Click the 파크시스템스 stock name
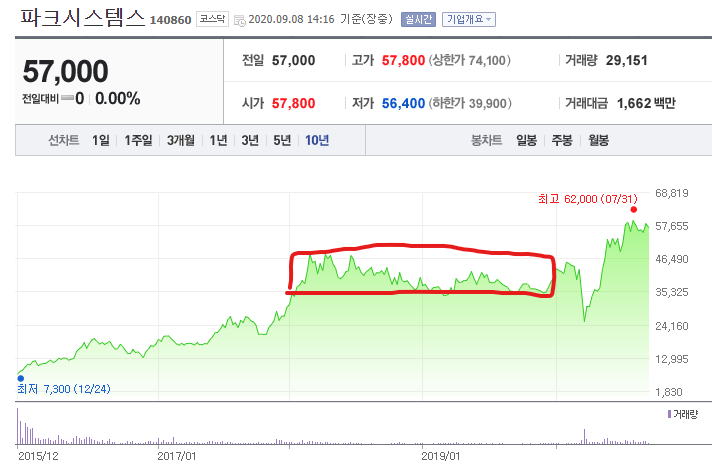Image resolution: width=712 pixels, height=468 pixels. 82,18
